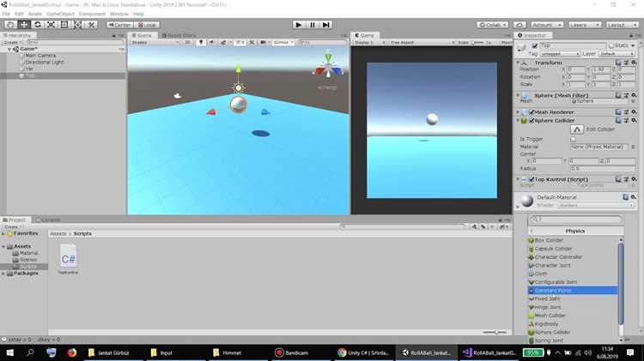Select the Rect Transform tool

[64, 25]
